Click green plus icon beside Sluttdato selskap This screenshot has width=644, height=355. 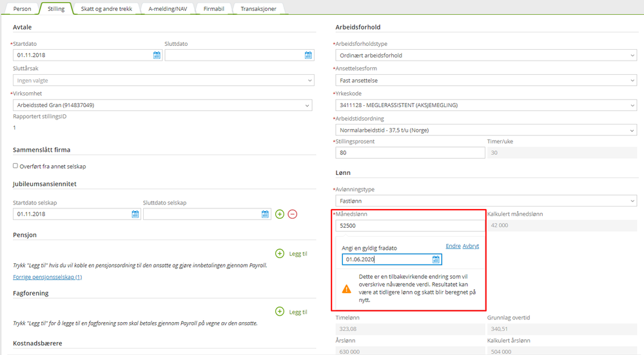coord(280,214)
